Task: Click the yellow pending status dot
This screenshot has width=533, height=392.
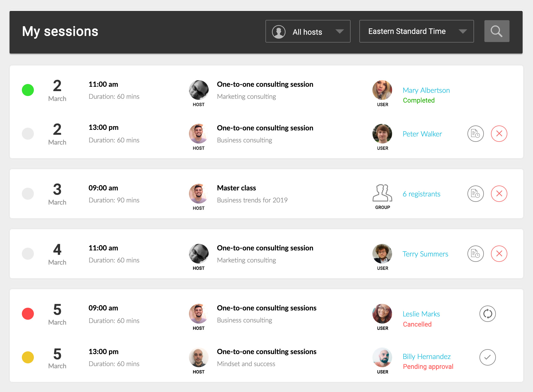Action: tap(28, 357)
